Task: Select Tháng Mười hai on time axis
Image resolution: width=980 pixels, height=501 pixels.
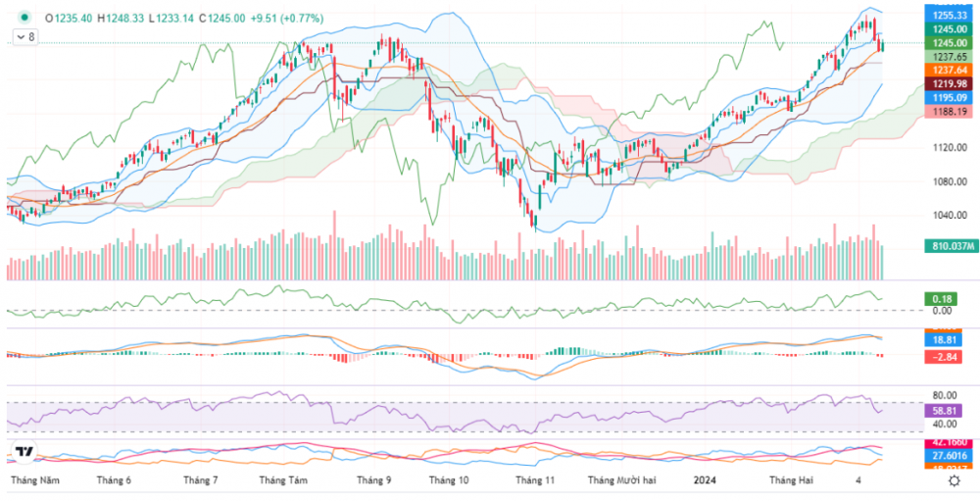Action: pyautogui.click(x=621, y=480)
